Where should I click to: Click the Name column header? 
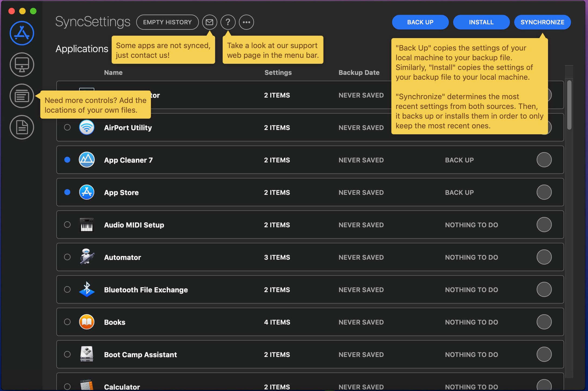[x=113, y=72]
